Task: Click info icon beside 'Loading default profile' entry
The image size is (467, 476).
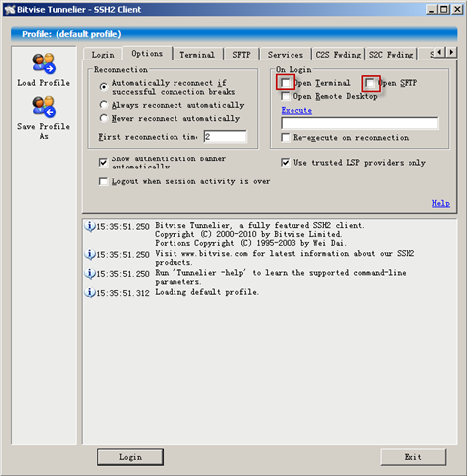Action: click(x=90, y=293)
